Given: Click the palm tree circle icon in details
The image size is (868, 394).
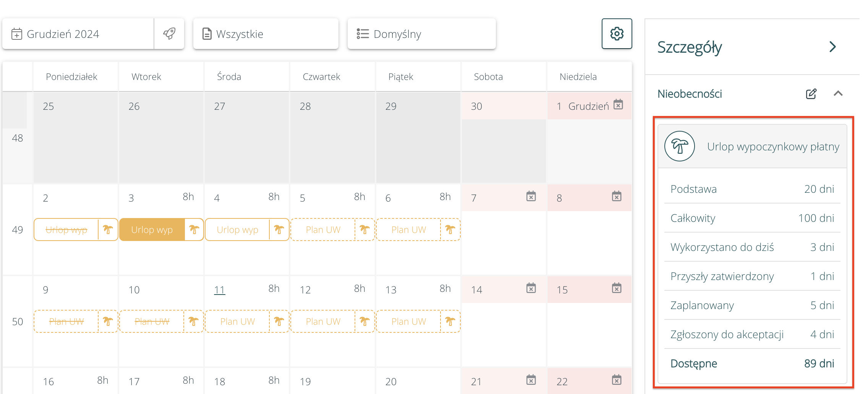Looking at the screenshot, I should point(679,147).
